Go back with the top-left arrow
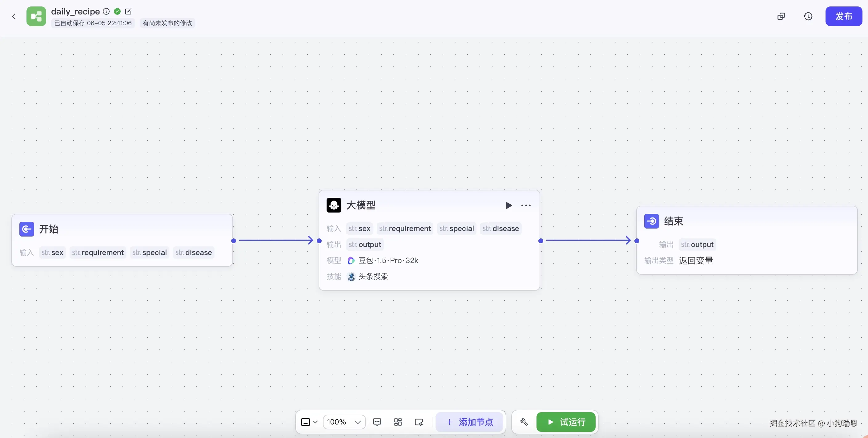The width and height of the screenshot is (868, 438). click(x=14, y=16)
